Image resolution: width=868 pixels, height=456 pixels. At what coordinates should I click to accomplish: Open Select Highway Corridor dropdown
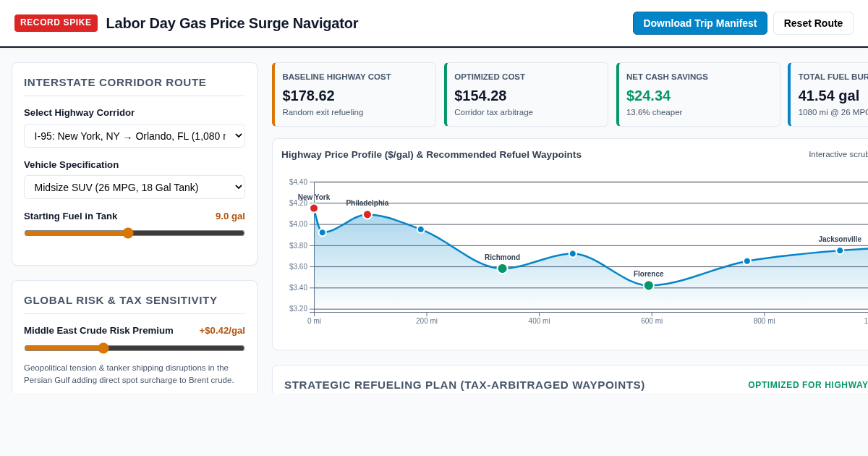135,136
